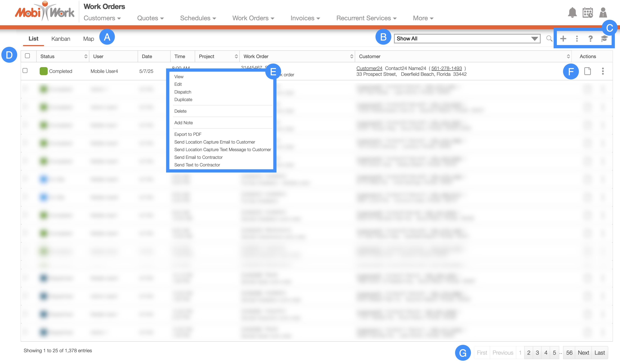Toggle the select-all header checkbox
The width and height of the screenshot is (620, 364).
pos(28,56)
